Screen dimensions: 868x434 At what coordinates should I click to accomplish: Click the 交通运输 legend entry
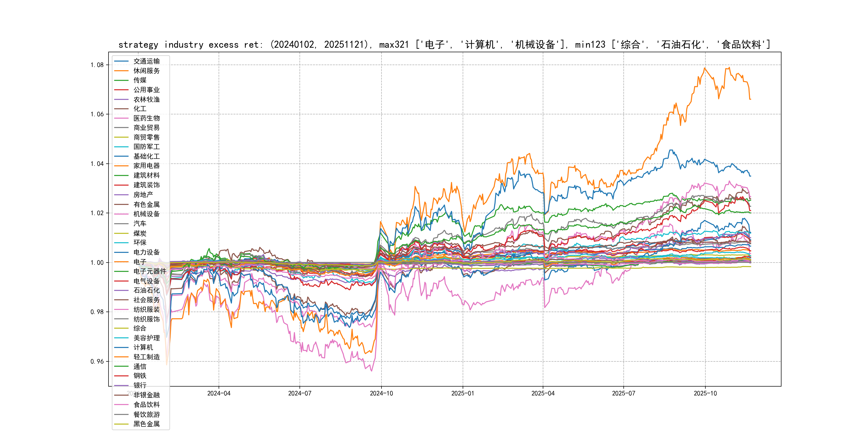[146, 61]
